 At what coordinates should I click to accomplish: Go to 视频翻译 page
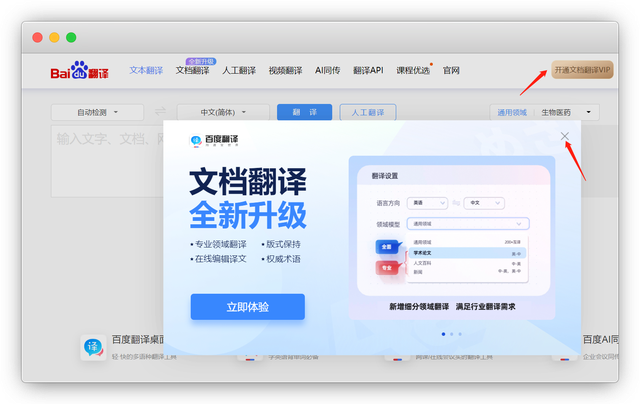285,70
